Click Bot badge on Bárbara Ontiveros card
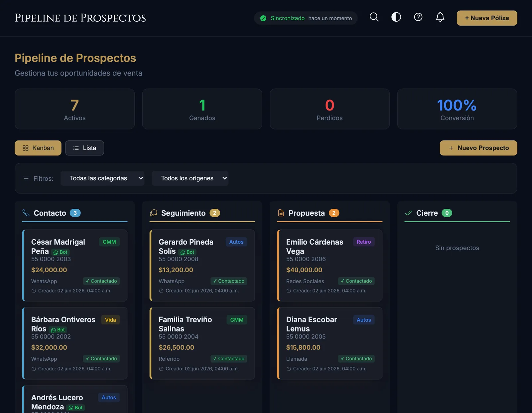The image size is (532, 413). coord(58,330)
